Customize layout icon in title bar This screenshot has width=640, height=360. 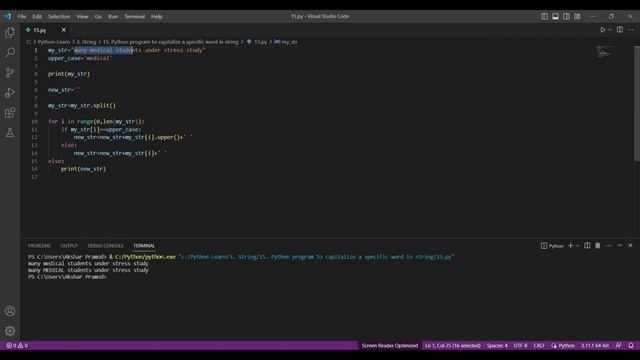577,16
